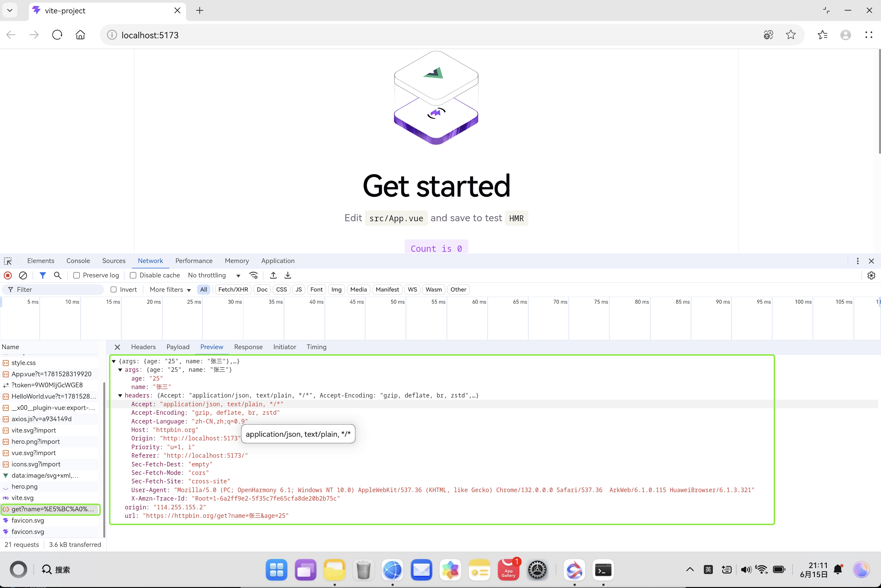This screenshot has height=588, width=881.
Task: Select the All filter chip
Action: 203,290
